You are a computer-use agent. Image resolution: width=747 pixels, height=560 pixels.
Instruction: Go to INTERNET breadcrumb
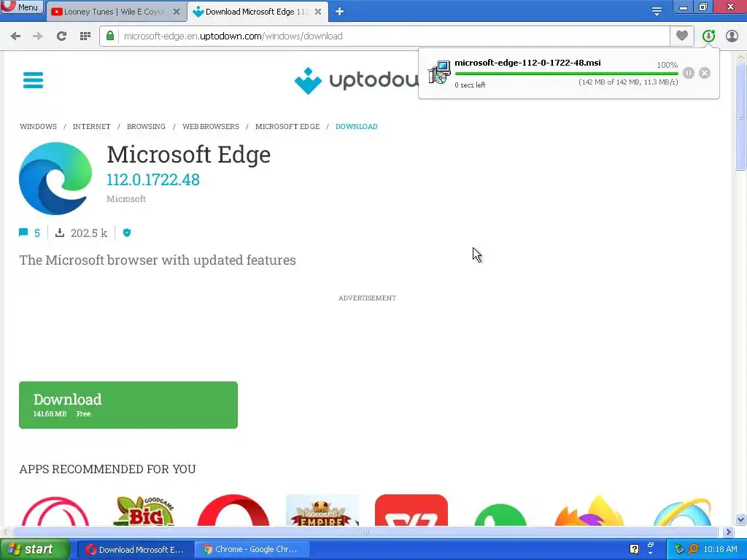tap(91, 127)
